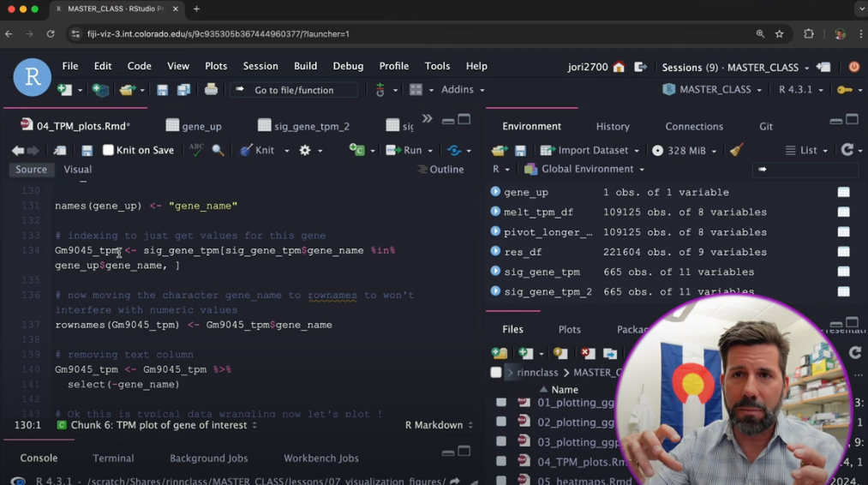
Task: Check the 01_plotting file checkbox
Action: tap(501, 402)
